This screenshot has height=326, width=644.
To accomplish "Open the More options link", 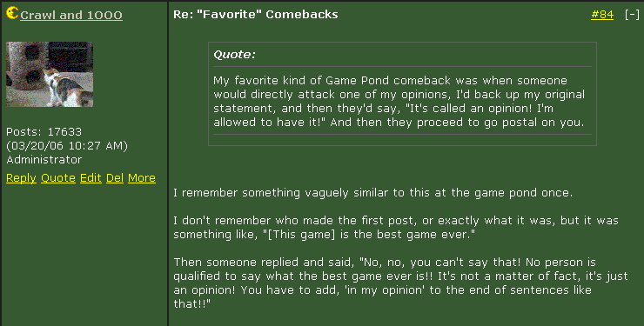I will [x=142, y=178].
